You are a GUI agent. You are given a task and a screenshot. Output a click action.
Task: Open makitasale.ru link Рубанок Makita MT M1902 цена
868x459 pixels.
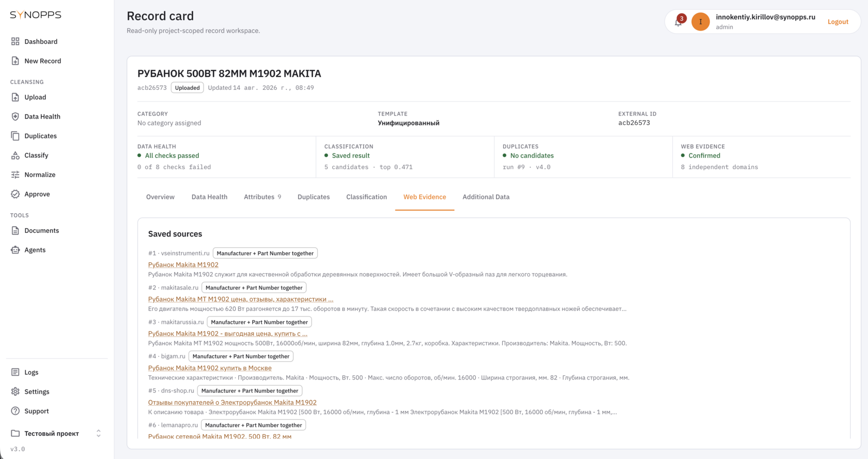pyautogui.click(x=241, y=299)
